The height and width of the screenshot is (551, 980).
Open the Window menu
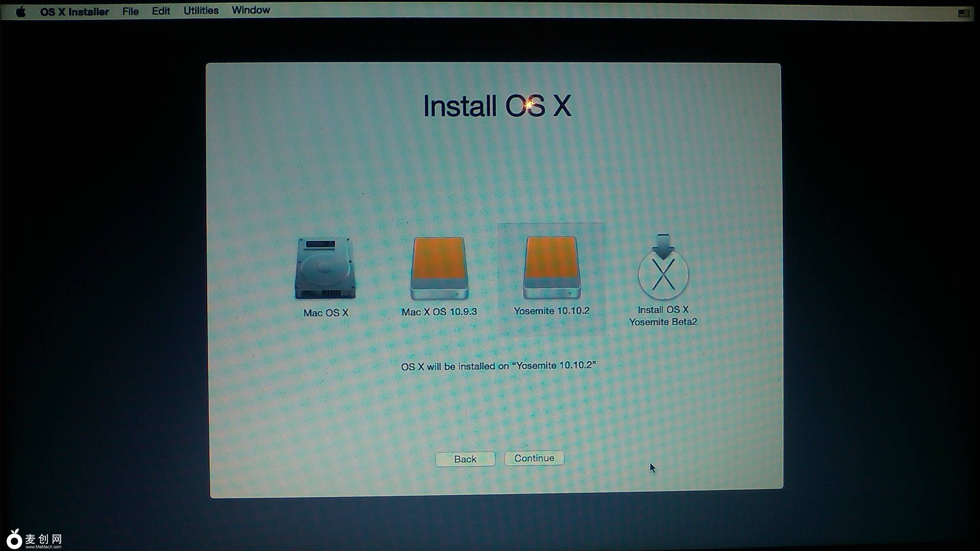click(251, 10)
